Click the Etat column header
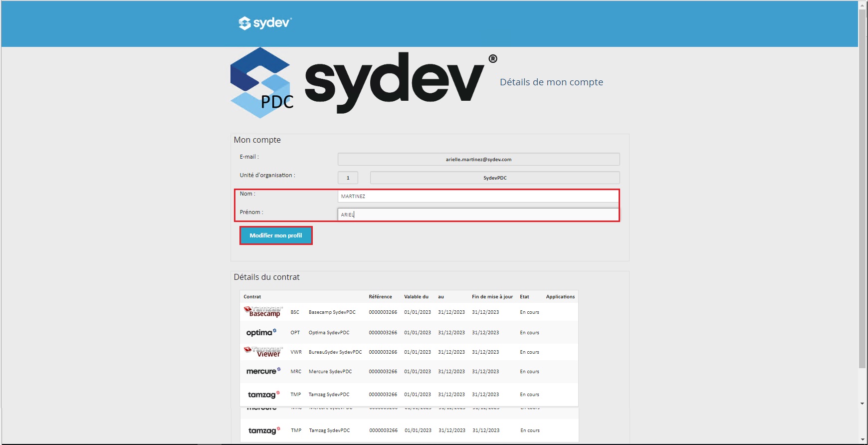Screen dimensions: 868x445 click(524, 297)
